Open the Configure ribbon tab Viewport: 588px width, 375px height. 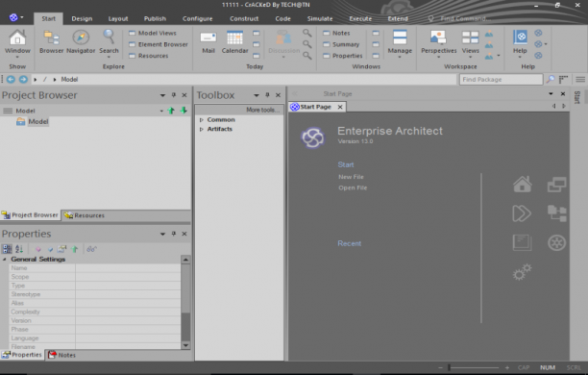click(x=198, y=18)
